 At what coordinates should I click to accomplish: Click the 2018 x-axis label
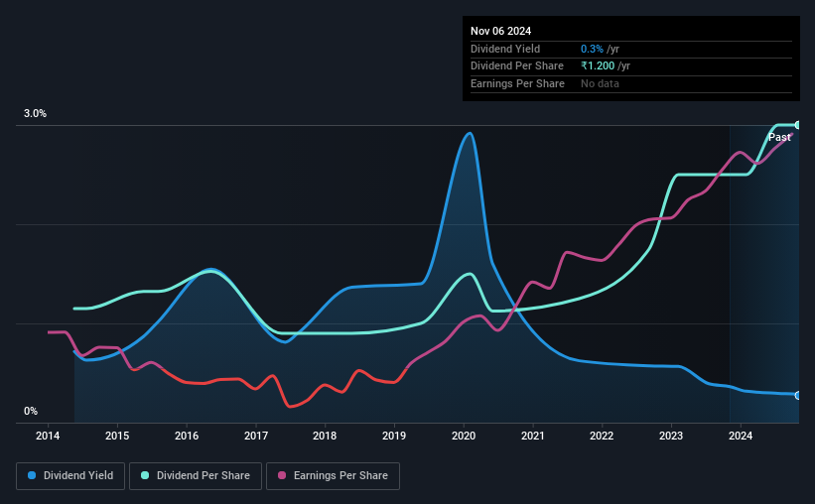(x=325, y=436)
